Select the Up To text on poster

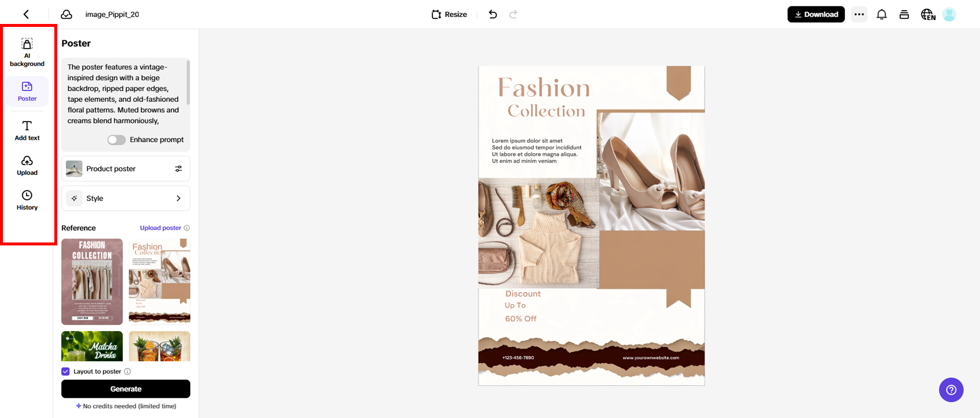515,306
